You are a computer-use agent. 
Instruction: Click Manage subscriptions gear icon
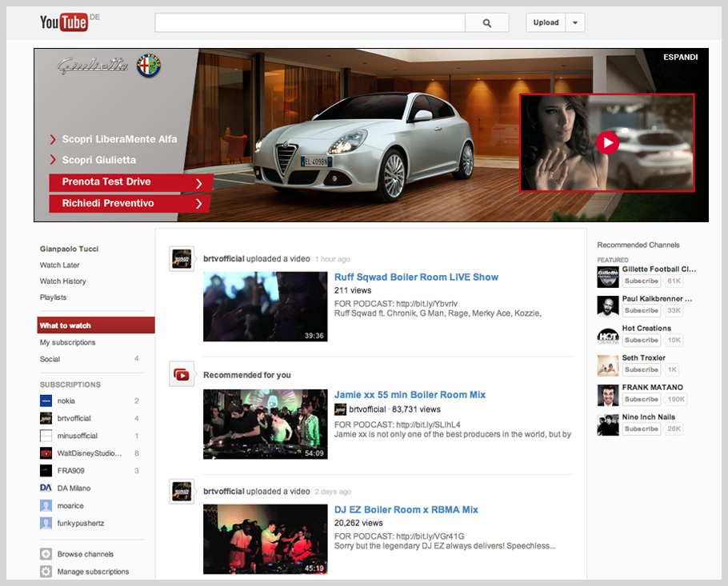(46, 572)
